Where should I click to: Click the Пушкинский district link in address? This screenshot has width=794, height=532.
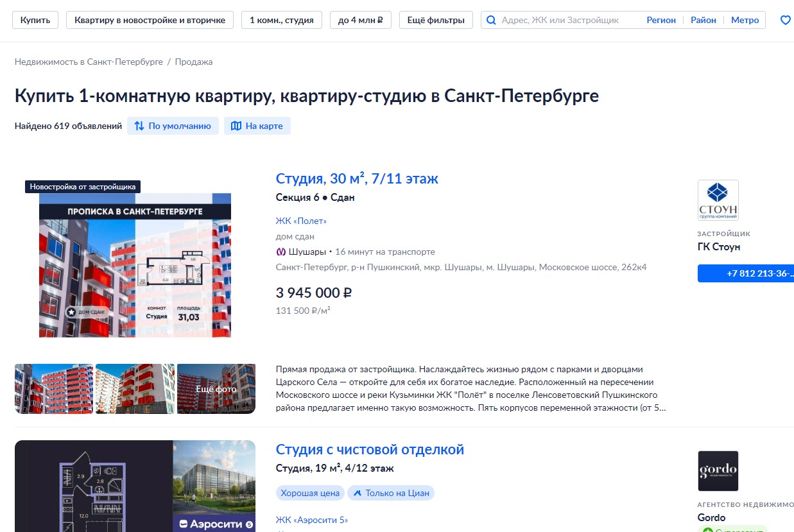point(383,267)
